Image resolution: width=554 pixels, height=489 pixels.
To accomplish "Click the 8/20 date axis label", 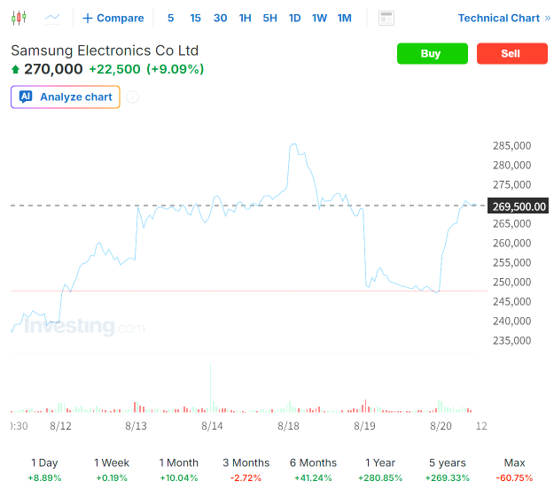I will point(441,426).
